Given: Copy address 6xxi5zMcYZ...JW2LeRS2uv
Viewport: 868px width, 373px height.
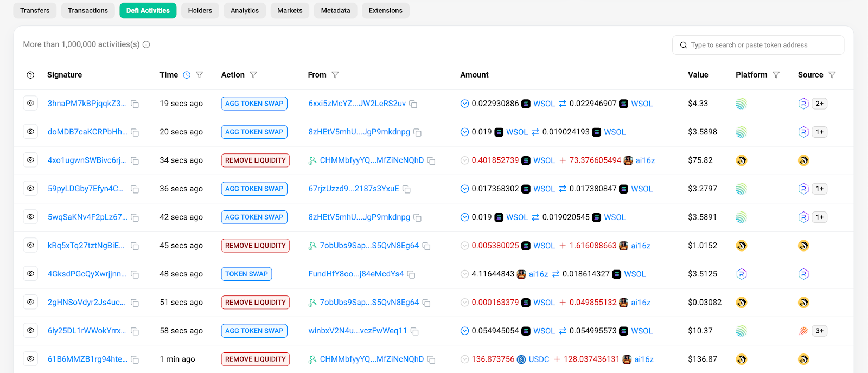Looking at the screenshot, I should tap(413, 104).
